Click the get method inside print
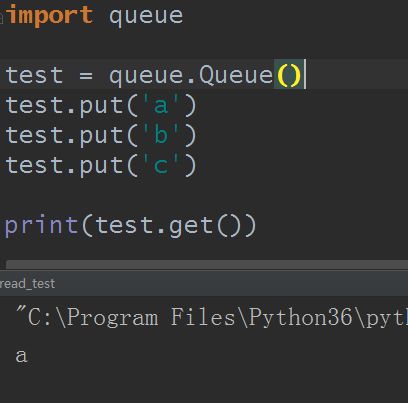The image size is (408, 403). pos(191,227)
